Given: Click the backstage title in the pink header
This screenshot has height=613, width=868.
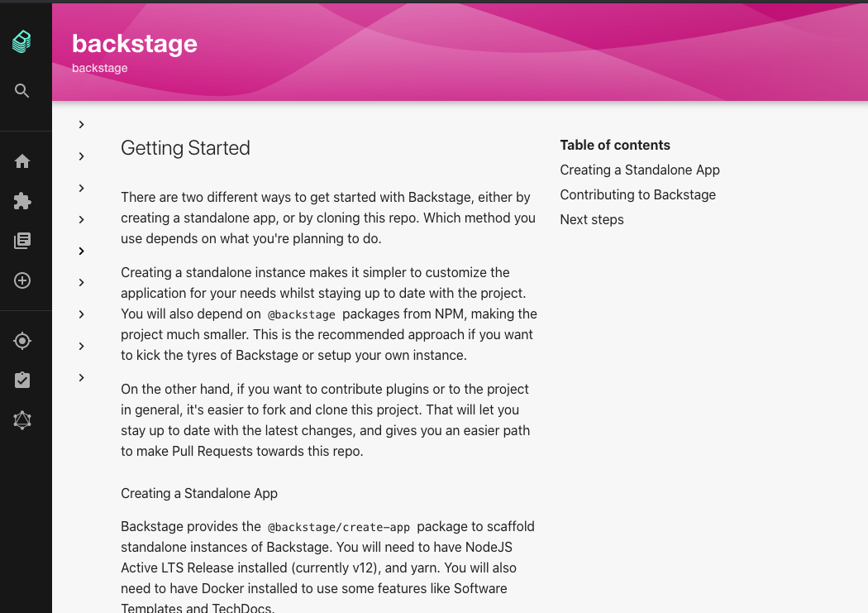Looking at the screenshot, I should 135,44.
